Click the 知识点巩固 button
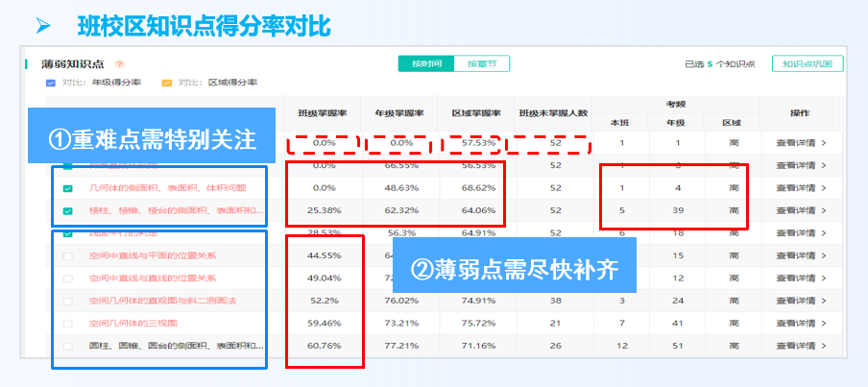The height and width of the screenshot is (387, 868). click(x=808, y=63)
